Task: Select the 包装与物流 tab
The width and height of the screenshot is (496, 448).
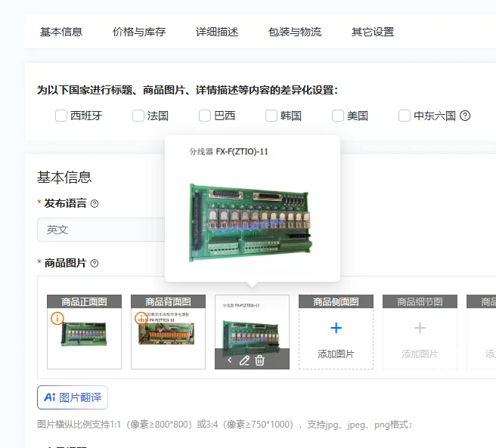Action: coord(295,32)
